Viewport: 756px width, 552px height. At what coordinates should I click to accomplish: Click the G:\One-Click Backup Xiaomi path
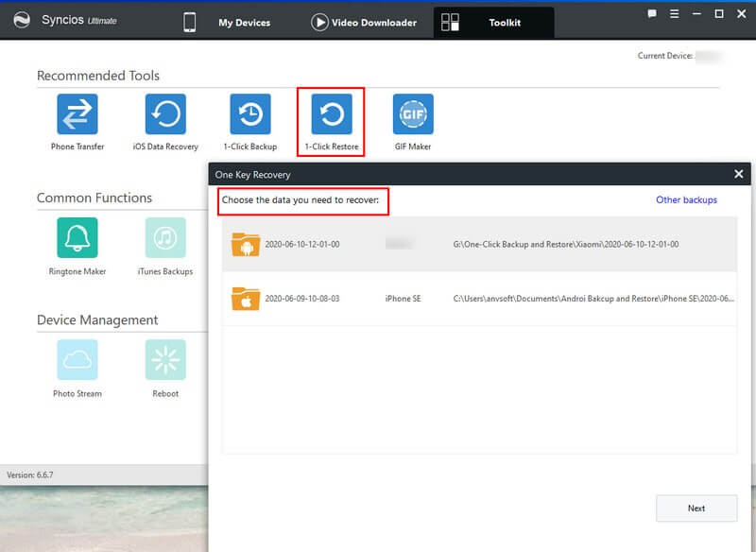(566, 245)
